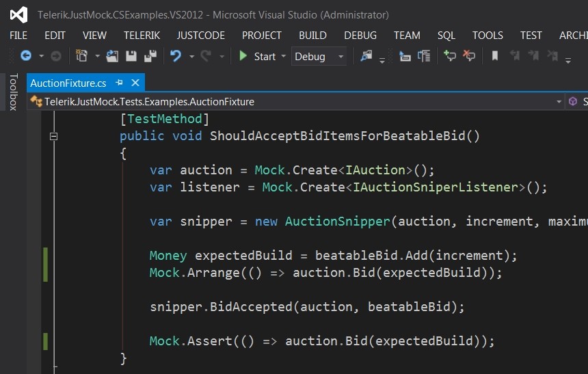Open toolbar overflow options after Find icon
This screenshot has height=374, width=588.
[x=382, y=59]
